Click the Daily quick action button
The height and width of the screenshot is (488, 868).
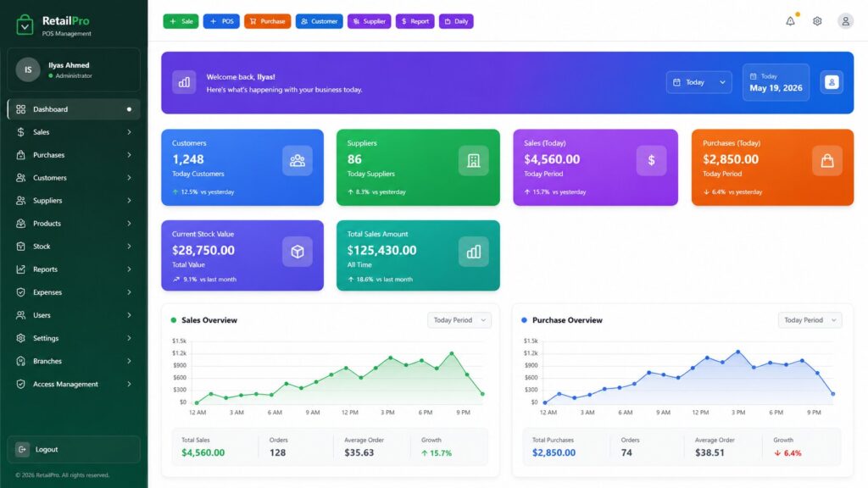pos(456,21)
